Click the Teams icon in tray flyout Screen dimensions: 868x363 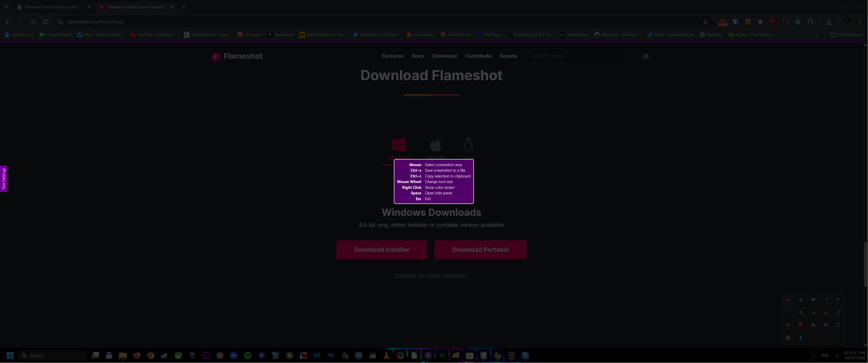click(x=788, y=325)
